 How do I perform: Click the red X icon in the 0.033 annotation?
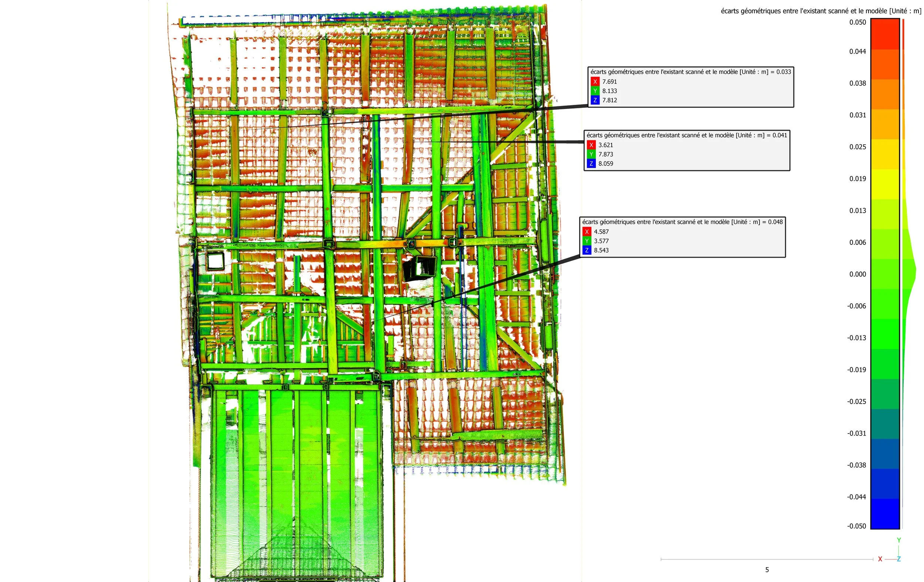point(595,82)
